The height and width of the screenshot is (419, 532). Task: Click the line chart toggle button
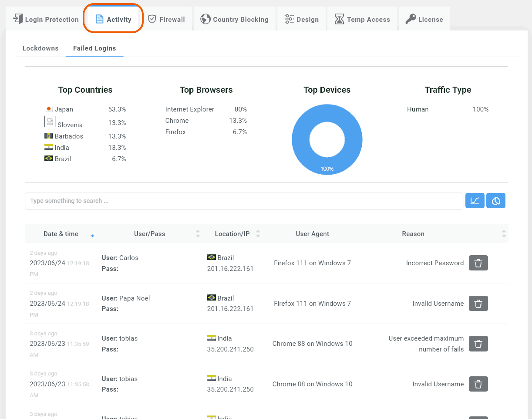click(x=475, y=201)
